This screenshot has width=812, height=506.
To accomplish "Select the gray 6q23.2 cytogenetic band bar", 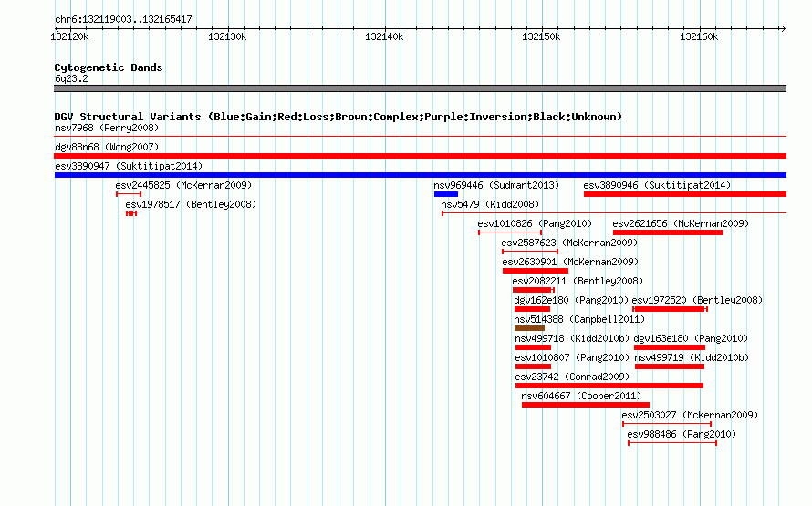I will (420, 88).
